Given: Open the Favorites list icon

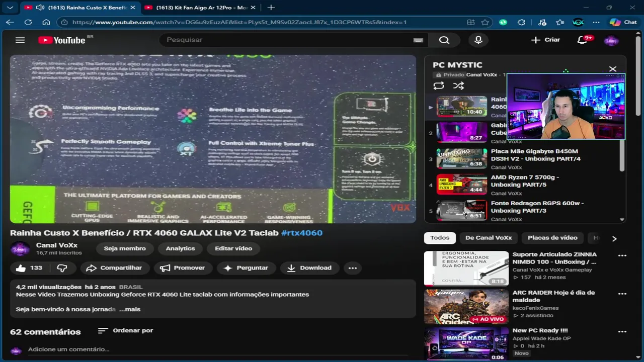Looking at the screenshot, I should point(560,22).
